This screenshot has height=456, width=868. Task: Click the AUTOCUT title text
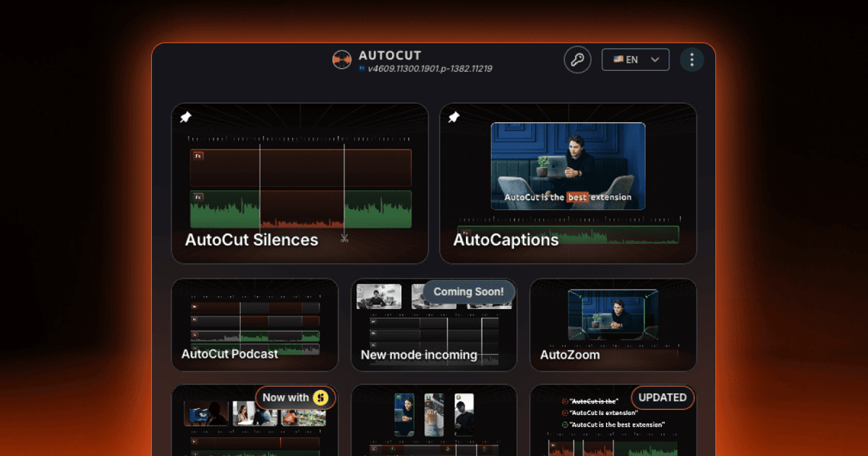coord(390,56)
